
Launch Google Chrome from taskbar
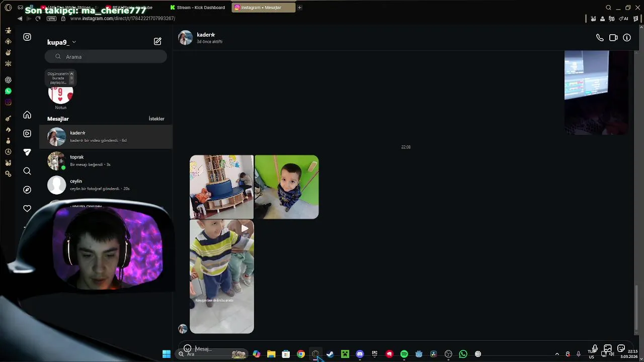click(x=301, y=354)
